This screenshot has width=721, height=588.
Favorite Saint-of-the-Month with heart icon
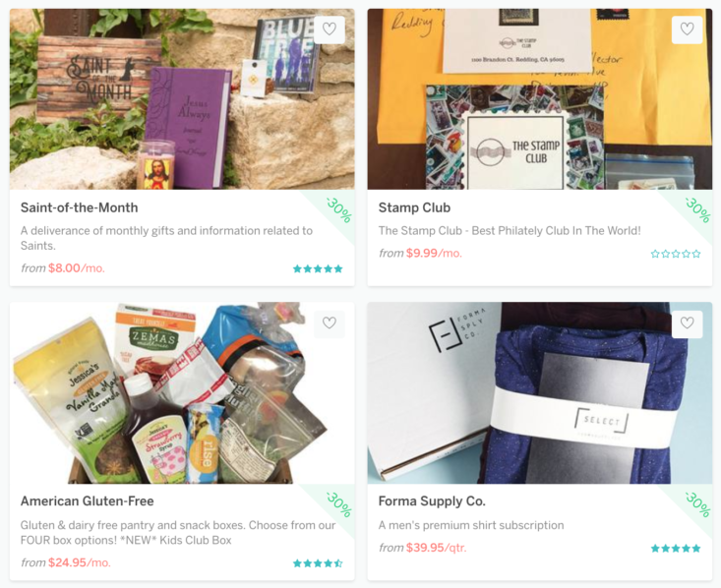330,29
